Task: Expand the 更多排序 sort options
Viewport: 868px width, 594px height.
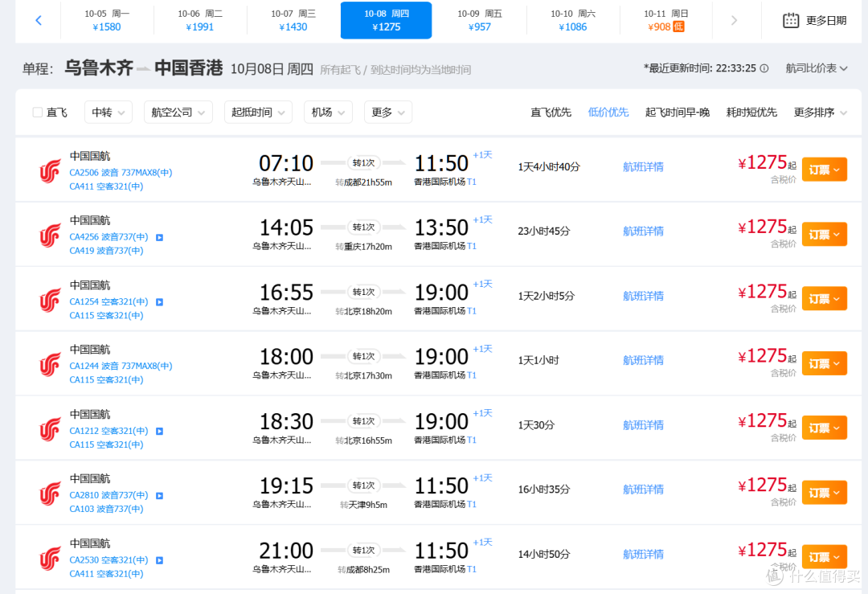Action: tap(821, 113)
